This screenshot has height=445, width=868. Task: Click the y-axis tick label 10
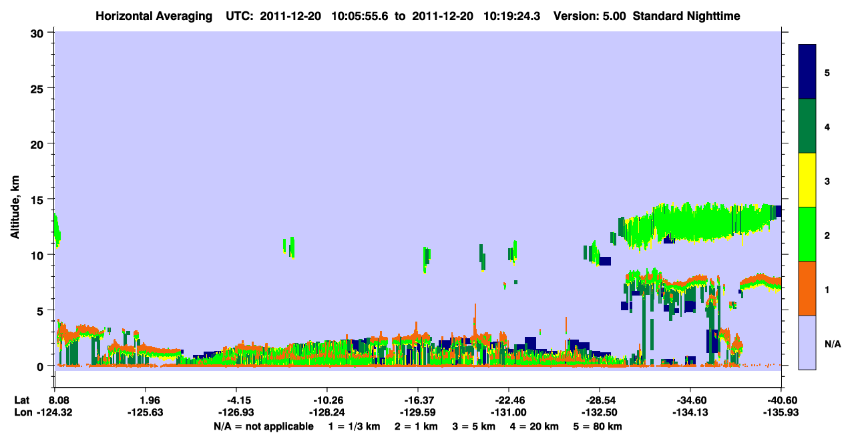point(38,255)
